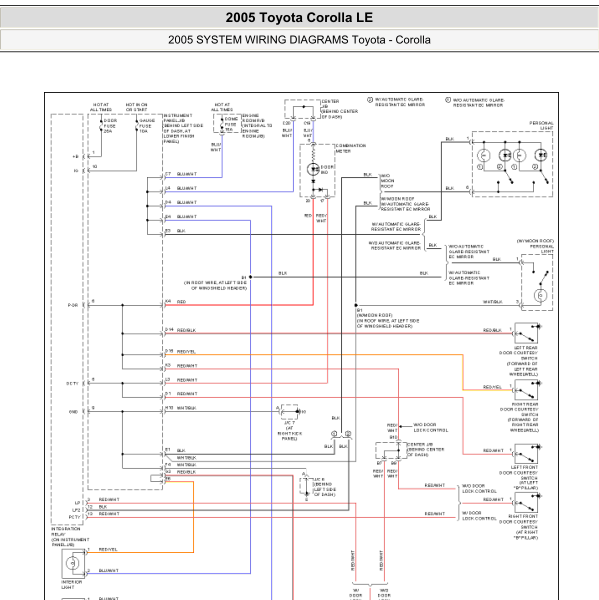The image size is (599, 600).
Task: Click the CENTER J/B box near top
Action: (302, 109)
